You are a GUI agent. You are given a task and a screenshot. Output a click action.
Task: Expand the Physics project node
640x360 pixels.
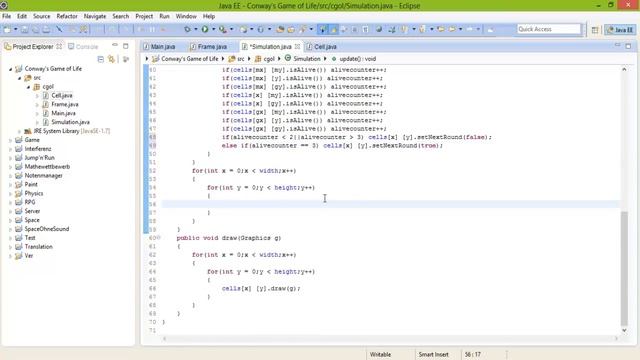[x=11, y=194]
